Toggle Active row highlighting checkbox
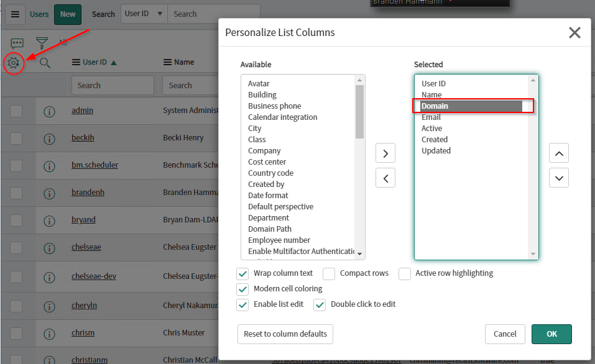The height and width of the screenshot is (364, 595). pyautogui.click(x=405, y=273)
